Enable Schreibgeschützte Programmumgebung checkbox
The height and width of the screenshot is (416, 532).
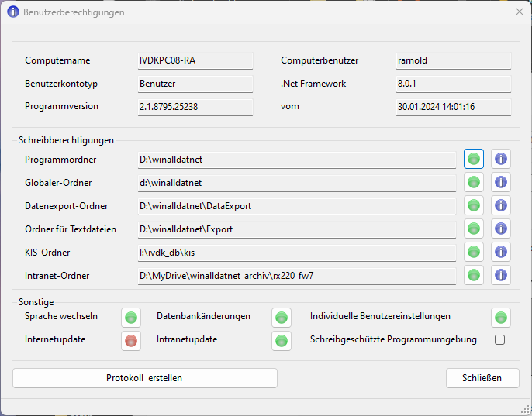500,340
